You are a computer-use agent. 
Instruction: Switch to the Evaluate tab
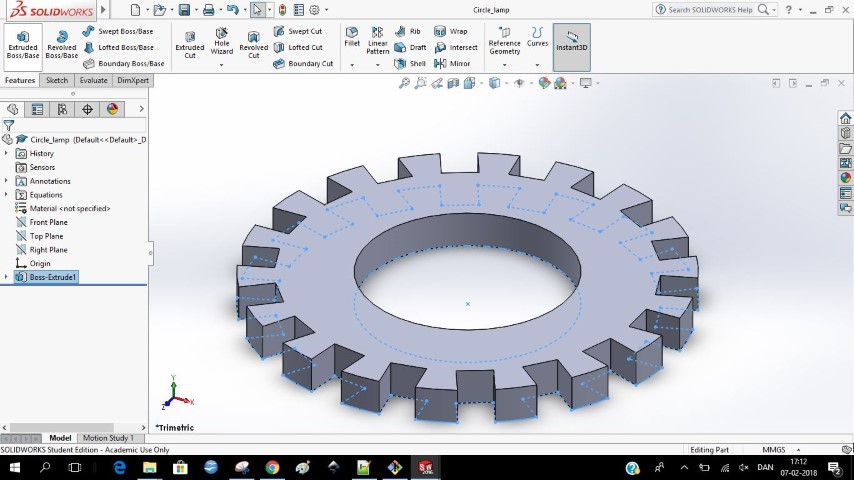coord(93,80)
